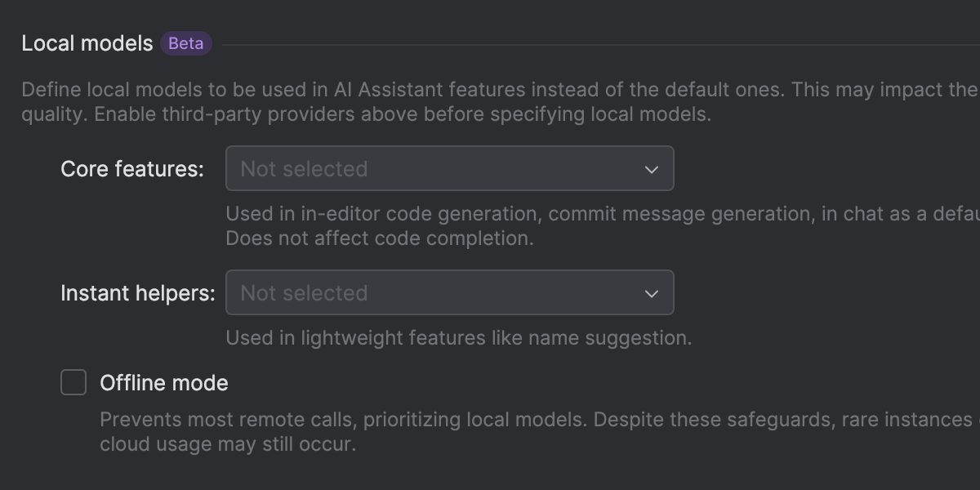The width and height of the screenshot is (980, 490).
Task: Open the Core features dropdown
Action: 449,169
